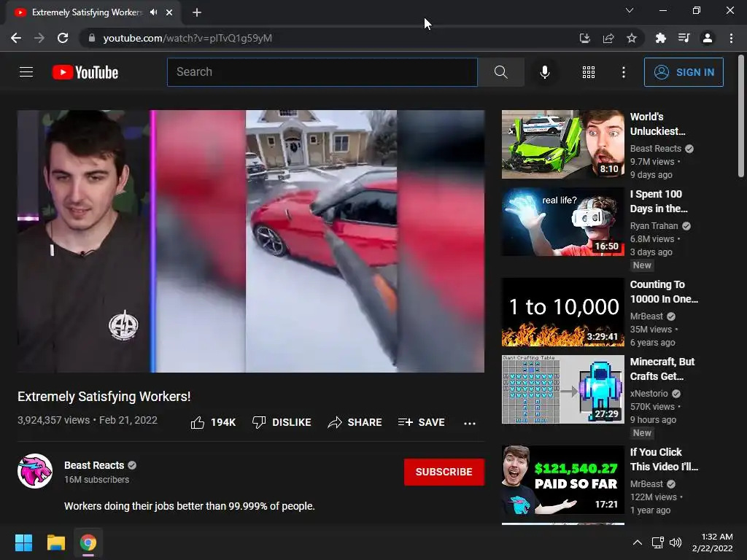Open more actions ellipsis below the video
The width and height of the screenshot is (747, 560).
(x=470, y=423)
